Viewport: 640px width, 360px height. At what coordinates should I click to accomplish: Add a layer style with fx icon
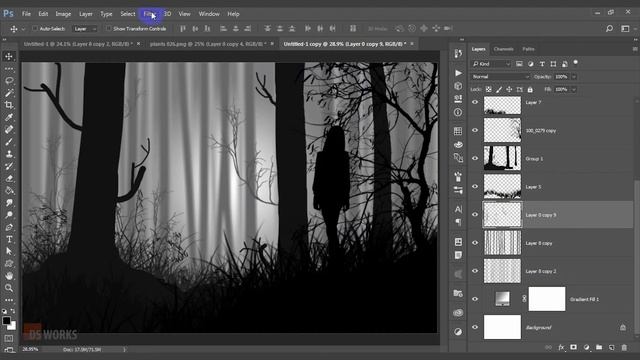[x=561, y=347]
